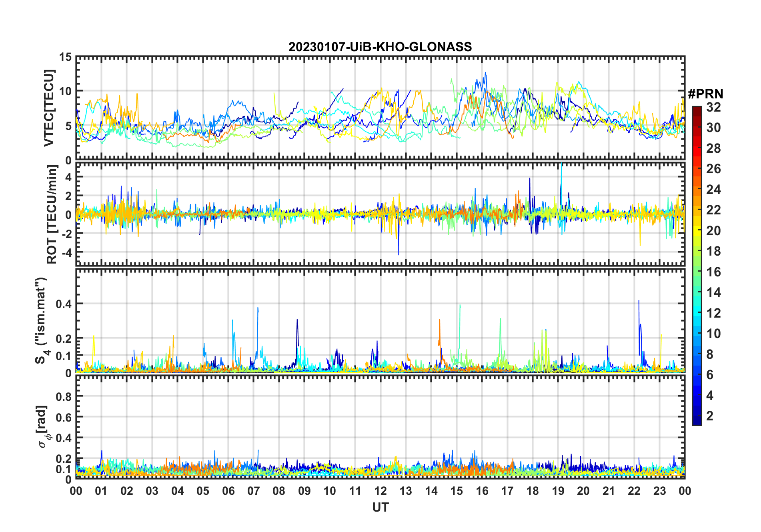Click the 12 tick label on the colorbar
The image size is (761, 532).
click(713, 313)
